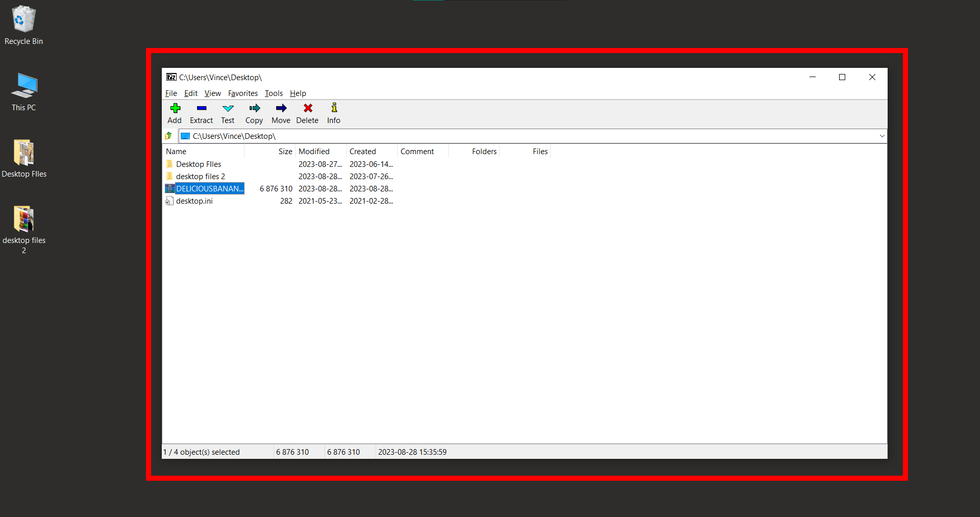980x517 pixels.
Task: Sort files by the Size column header
Action: [x=284, y=151]
